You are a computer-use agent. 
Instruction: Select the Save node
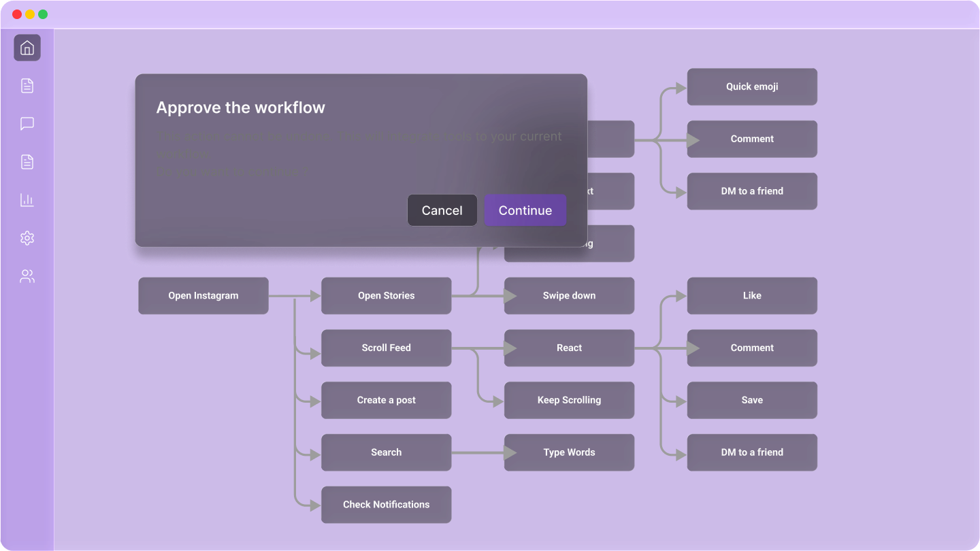click(752, 400)
